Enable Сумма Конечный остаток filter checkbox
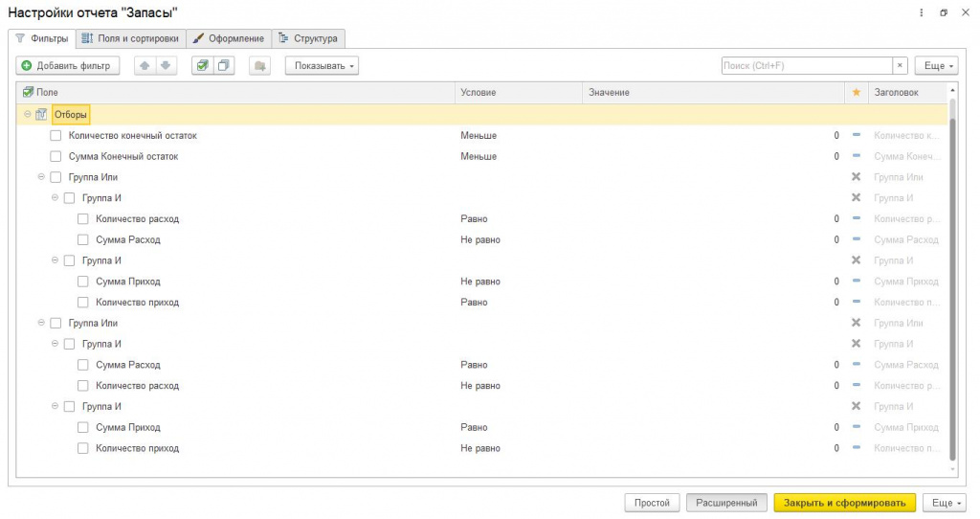 (56, 156)
